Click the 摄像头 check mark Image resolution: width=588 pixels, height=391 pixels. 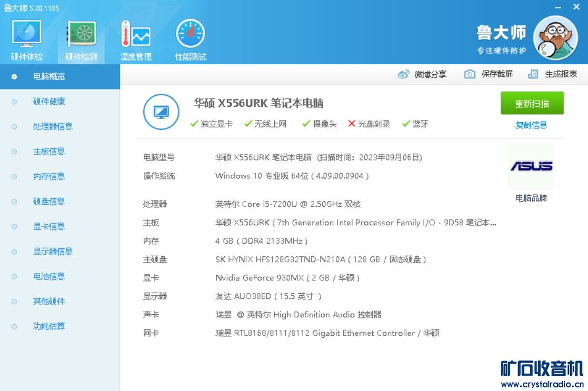[x=306, y=124]
